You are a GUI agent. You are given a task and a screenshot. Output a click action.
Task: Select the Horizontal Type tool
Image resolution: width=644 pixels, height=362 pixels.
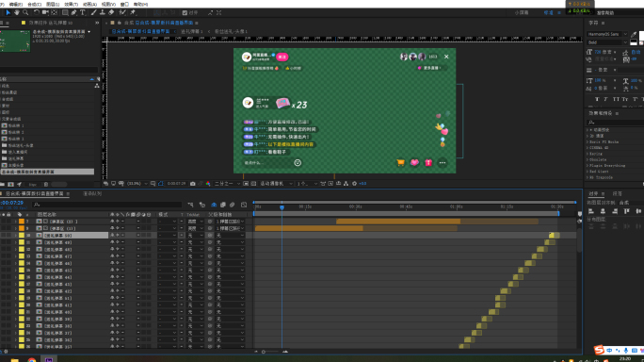click(x=83, y=13)
